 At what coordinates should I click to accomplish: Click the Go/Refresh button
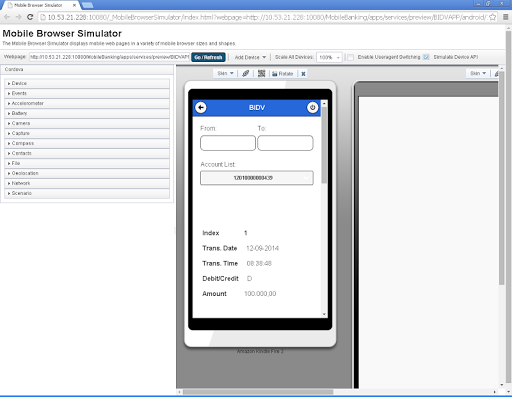click(208, 57)
